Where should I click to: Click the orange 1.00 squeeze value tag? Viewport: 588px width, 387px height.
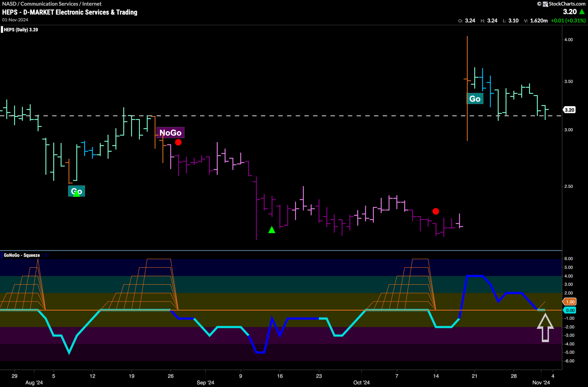pyautogui.click(x=569, y=302)
